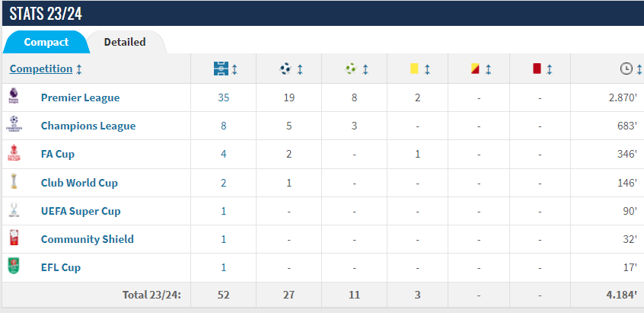Switch to the Compact tab
Image resolution: width=644 pixels, height=313 pixels.
[46, 42]
